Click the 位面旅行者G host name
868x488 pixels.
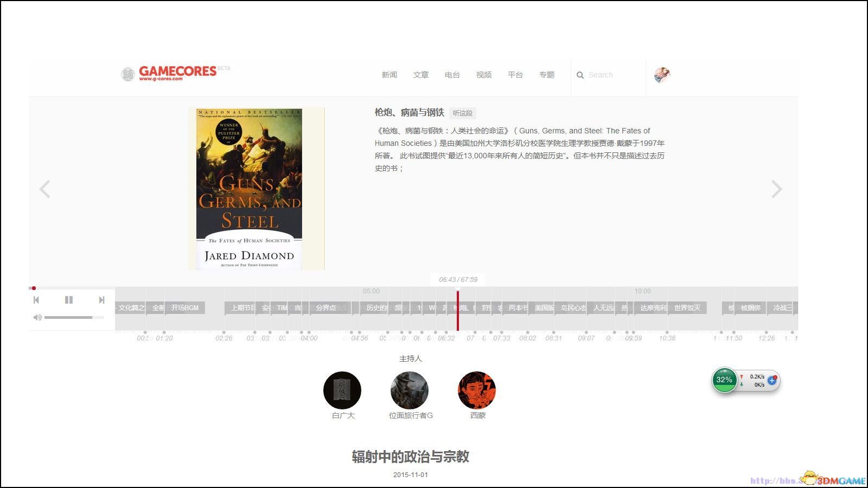(x=411, y=415)
